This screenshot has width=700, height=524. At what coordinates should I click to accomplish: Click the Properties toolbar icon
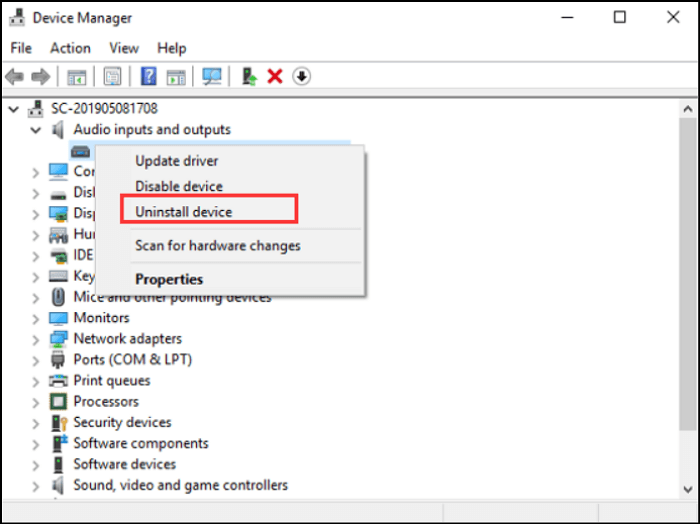(113, 77)
